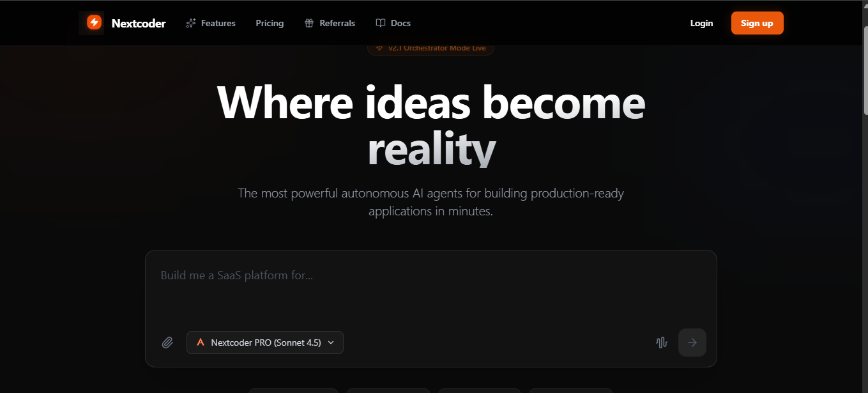Click the Nextcoder brand name text

(x=139, y=24)
